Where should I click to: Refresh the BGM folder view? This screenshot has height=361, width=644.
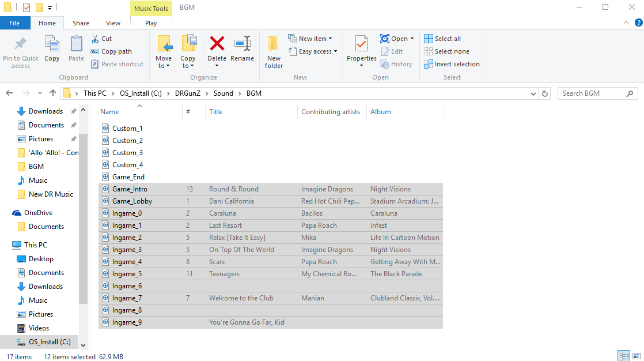545,93
